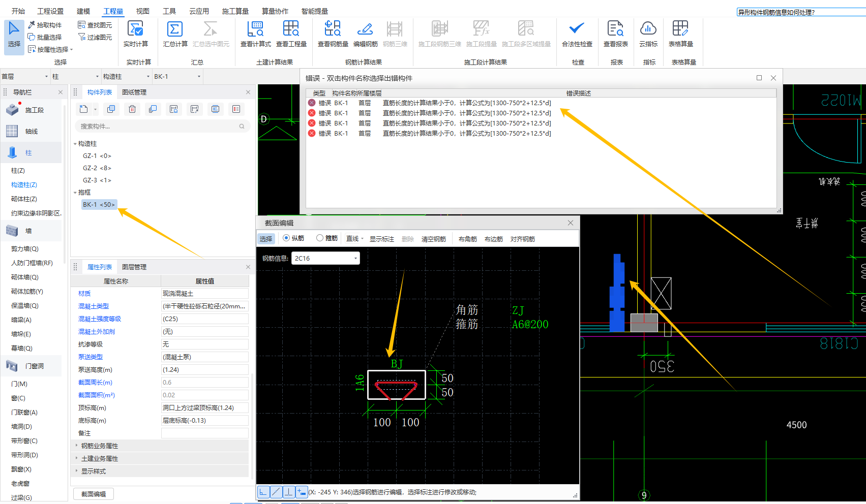Image resolution: width=866 pixels, height=504 pixels.
Task: Click 截面编辑 button at panel bottom
Action: pyautogui.click(x=94, y=494)
